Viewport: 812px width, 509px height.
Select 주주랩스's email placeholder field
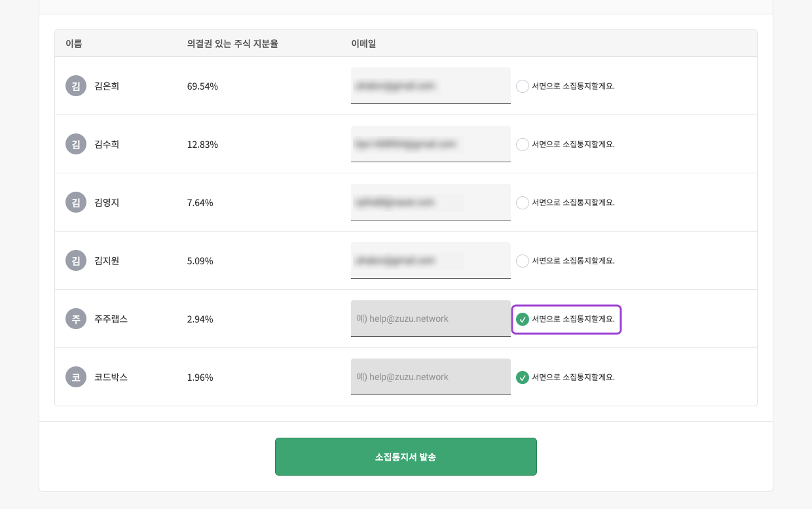(x=430, y=319)
